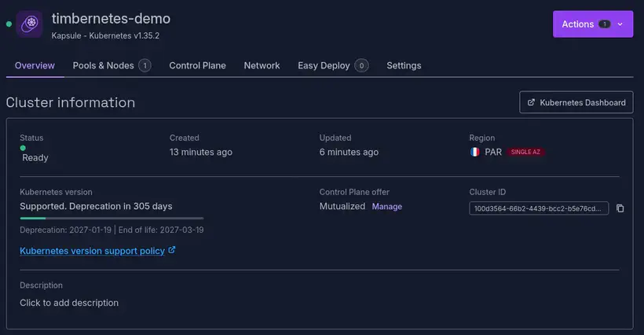The height and width of the screenshot is (335, 644).
Task: Switch to the Settings tab
Action: (x=404, y=66)
